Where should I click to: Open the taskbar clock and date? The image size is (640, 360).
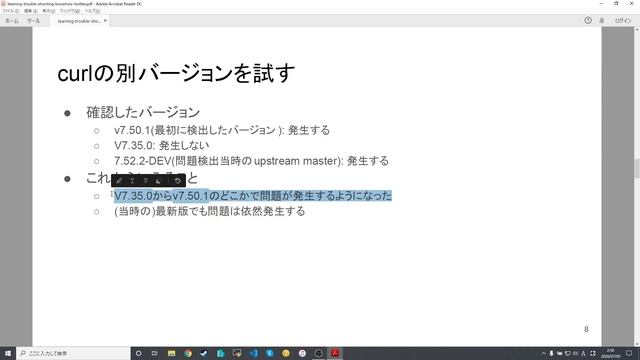[x=611, y=353]
